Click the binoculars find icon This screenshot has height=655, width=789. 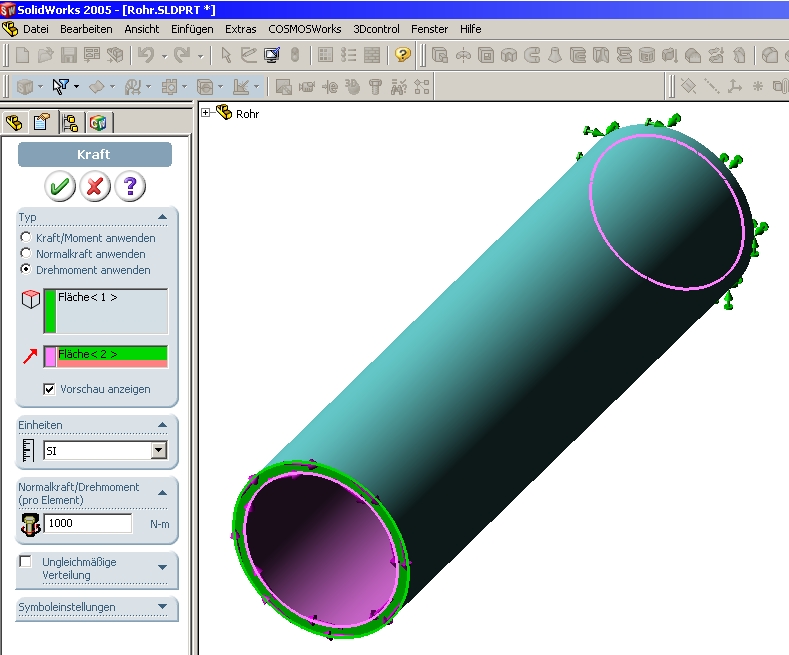point(399,87)
